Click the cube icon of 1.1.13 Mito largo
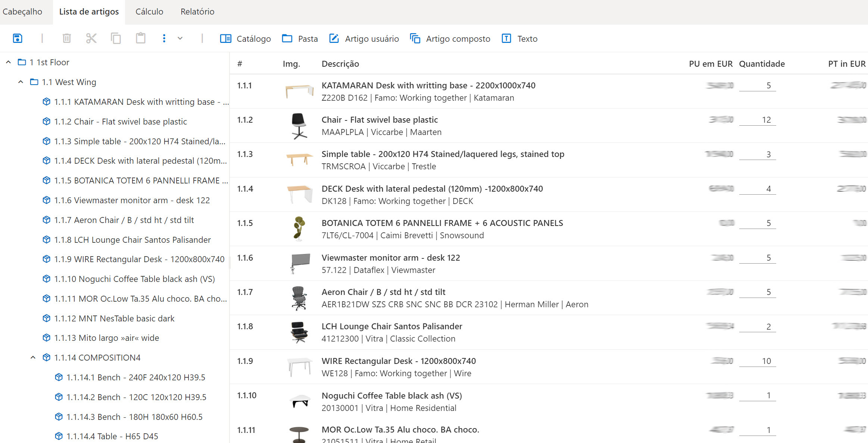This screenshot has width=868, height=443. click(46, 337)
